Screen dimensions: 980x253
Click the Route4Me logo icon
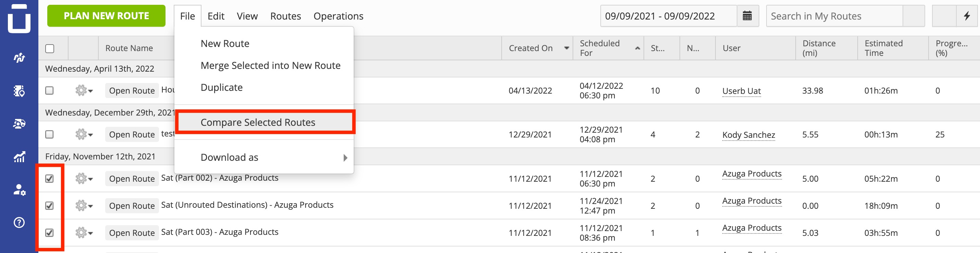click(19, 18)
